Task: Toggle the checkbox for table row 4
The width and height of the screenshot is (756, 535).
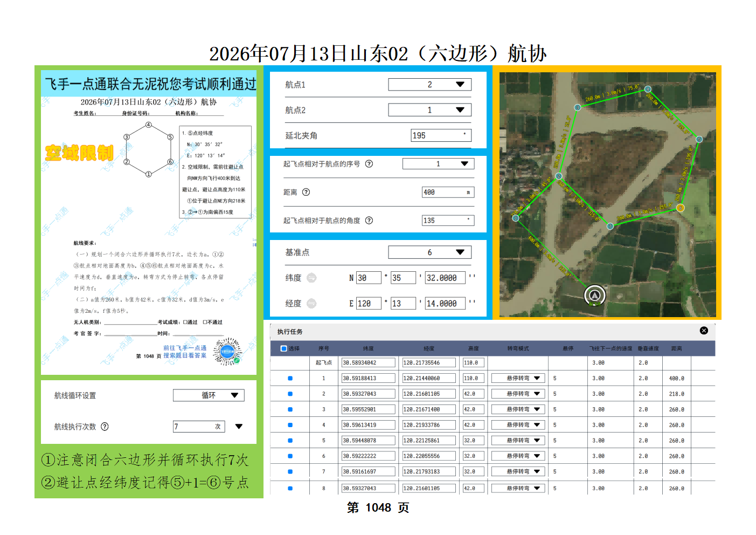Action: tap(290, 425)
